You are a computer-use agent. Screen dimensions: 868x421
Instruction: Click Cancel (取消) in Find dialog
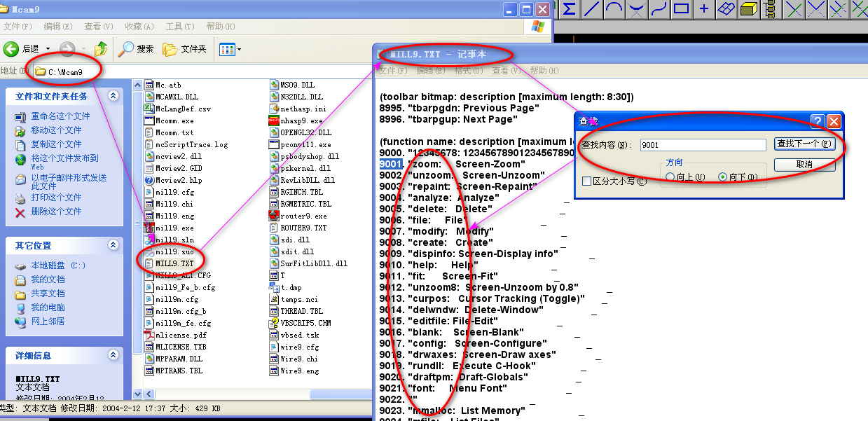point(804,165)
